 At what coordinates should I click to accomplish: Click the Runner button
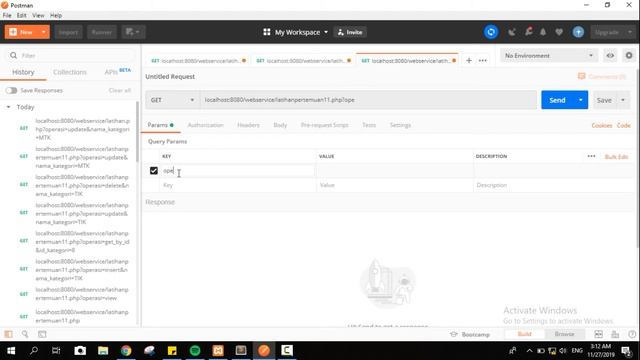click(102, 32)
